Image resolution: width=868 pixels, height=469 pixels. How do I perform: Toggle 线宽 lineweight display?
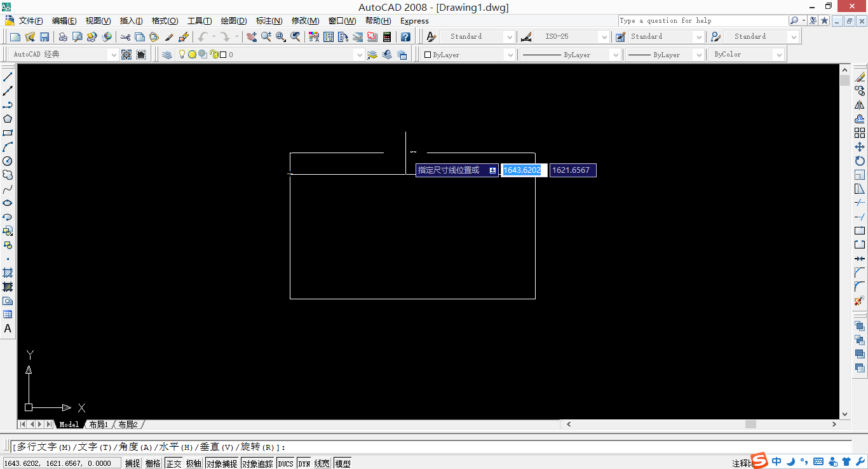[x=322, y=463]
